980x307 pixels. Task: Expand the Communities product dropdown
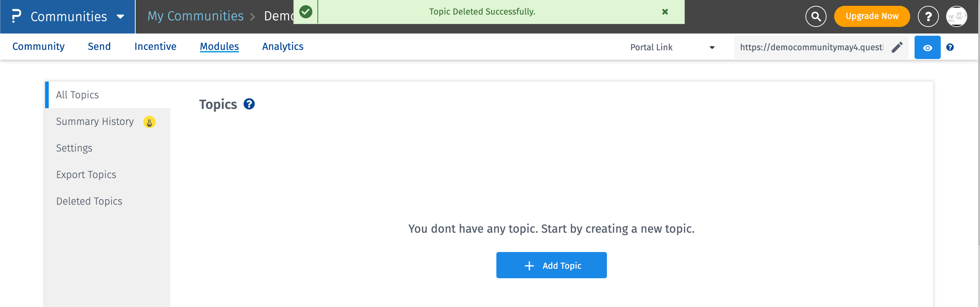[120, 17]
